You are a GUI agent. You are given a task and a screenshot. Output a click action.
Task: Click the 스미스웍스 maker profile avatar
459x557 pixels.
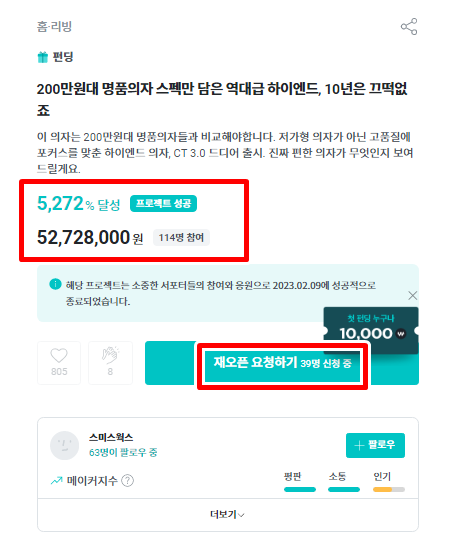(64, 445)
